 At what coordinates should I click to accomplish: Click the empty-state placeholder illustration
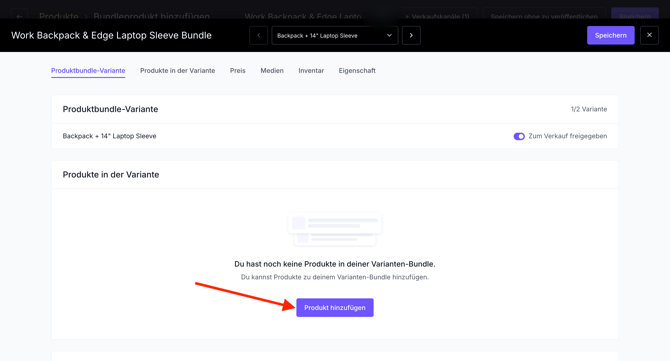pyautogui.click(x=335, y=229)
